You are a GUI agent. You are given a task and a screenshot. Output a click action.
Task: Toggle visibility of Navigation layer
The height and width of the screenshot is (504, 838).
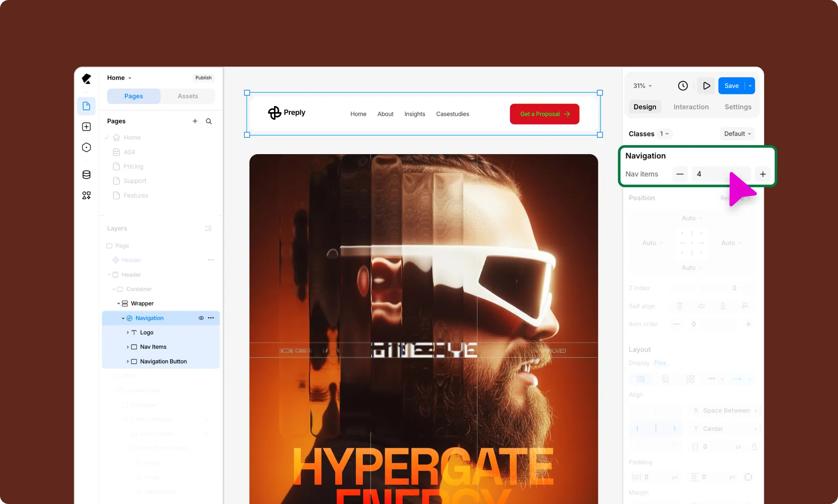[x=201, y=318]
